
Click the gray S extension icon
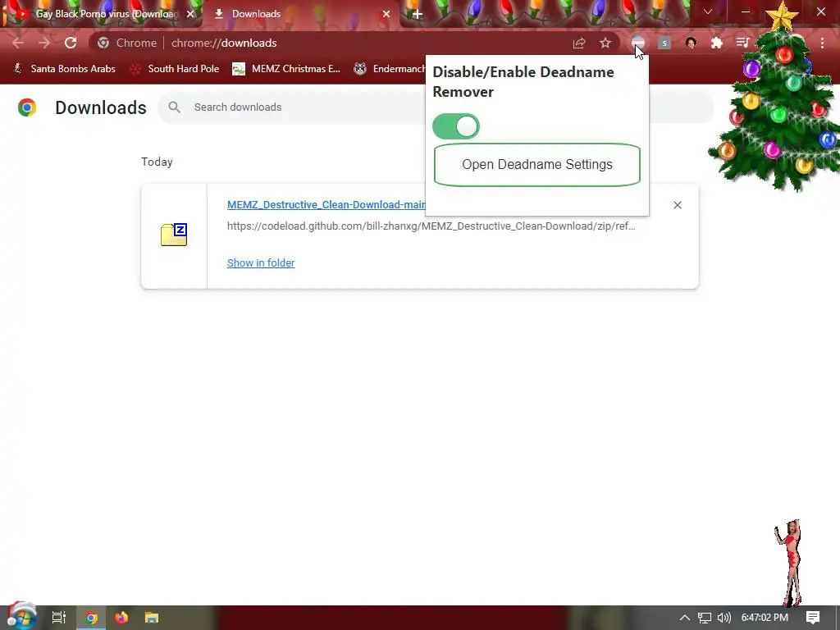point(664,43)
